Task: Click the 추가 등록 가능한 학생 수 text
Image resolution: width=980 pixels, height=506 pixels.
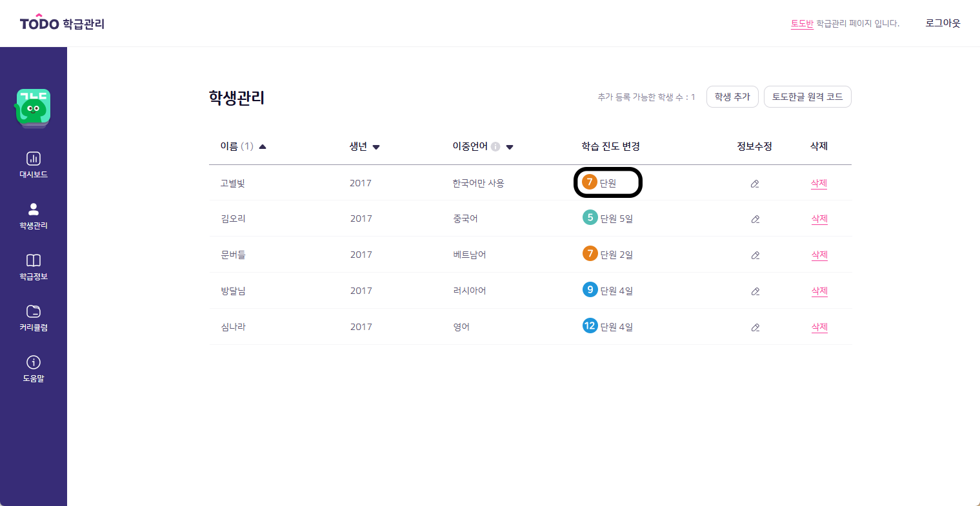Action: tap(646, 97)
